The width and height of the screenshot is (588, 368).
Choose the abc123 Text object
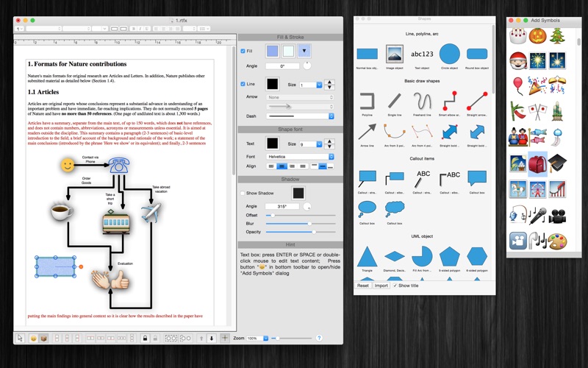point(422,54)
